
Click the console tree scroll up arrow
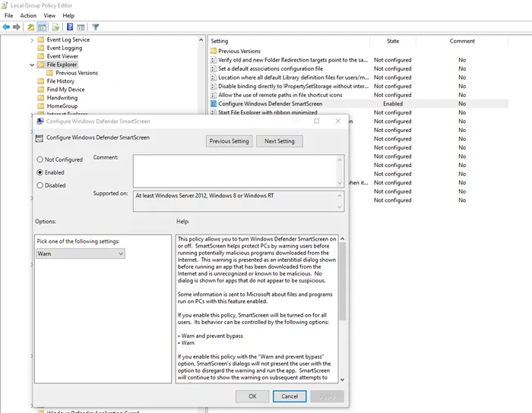click(x=201, y=40)
